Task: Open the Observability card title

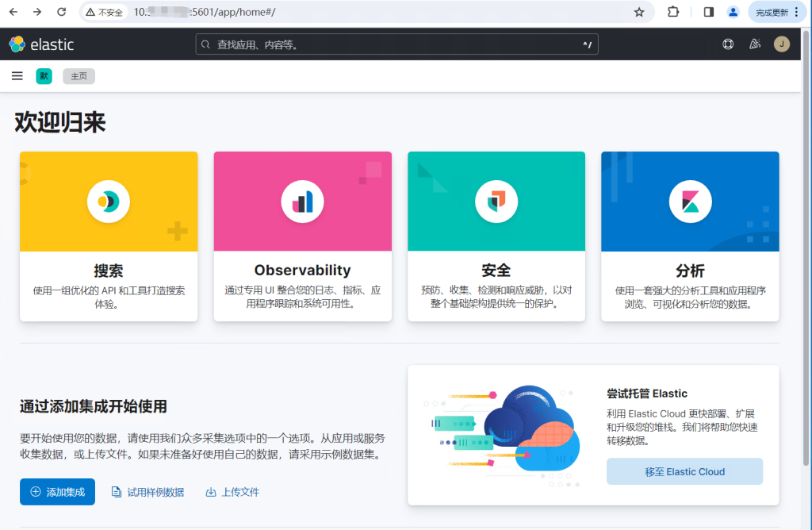Action: coord(302,271)
